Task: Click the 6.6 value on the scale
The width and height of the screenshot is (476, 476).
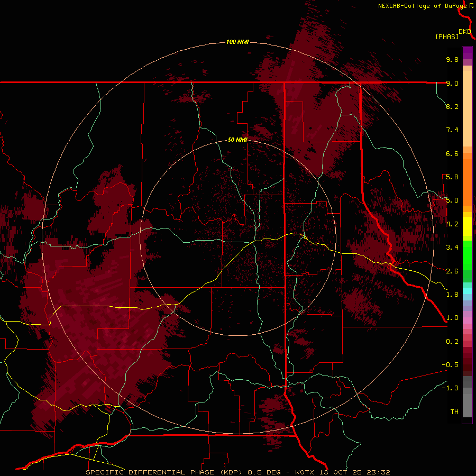Action: [452, 153]
